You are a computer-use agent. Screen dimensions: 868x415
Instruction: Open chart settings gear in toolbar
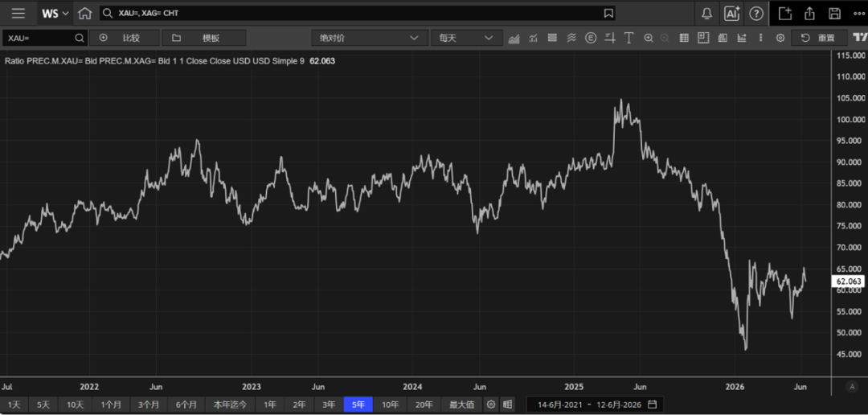pos(780,39)
